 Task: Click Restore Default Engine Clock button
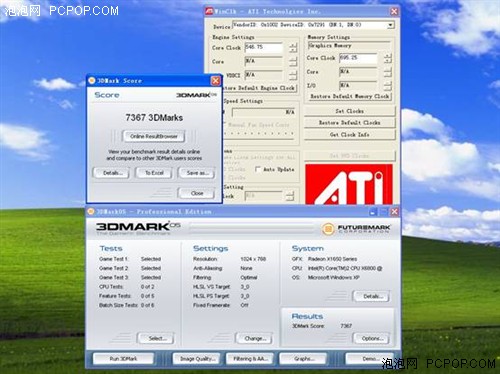point(259,88)
